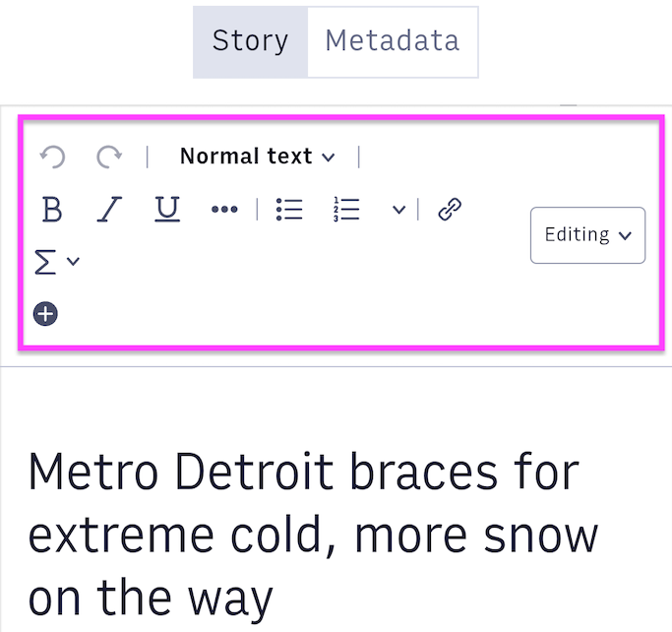672x632 pixels.
Task: Expand list options chevron beside numbered list
Action: 398,210
